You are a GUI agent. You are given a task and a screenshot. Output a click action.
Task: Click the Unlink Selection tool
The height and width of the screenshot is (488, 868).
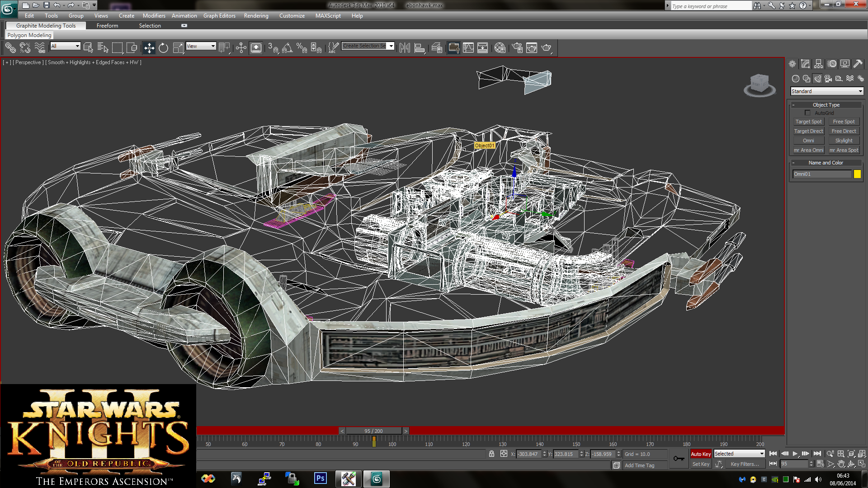pos(25,47)
